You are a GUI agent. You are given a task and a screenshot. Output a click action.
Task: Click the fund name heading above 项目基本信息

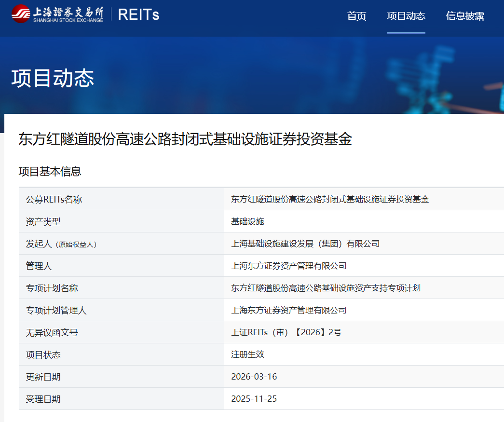click(x=185, y=139)
